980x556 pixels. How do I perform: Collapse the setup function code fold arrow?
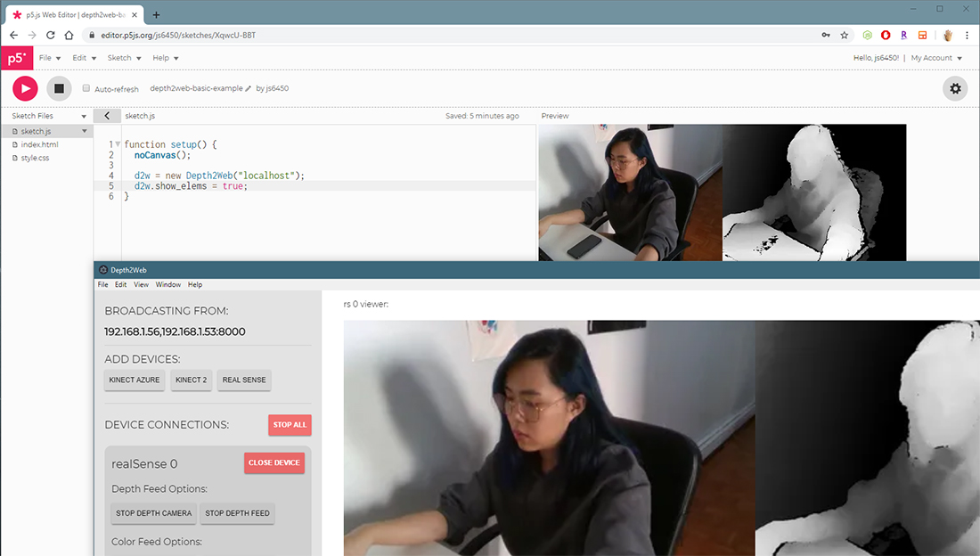tap(118, 143)
